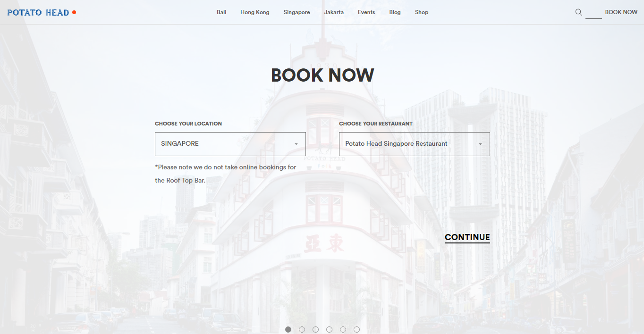This screenshot has height=334, width=644.
Task: Click the CONTINUE button
Action: 467,237
